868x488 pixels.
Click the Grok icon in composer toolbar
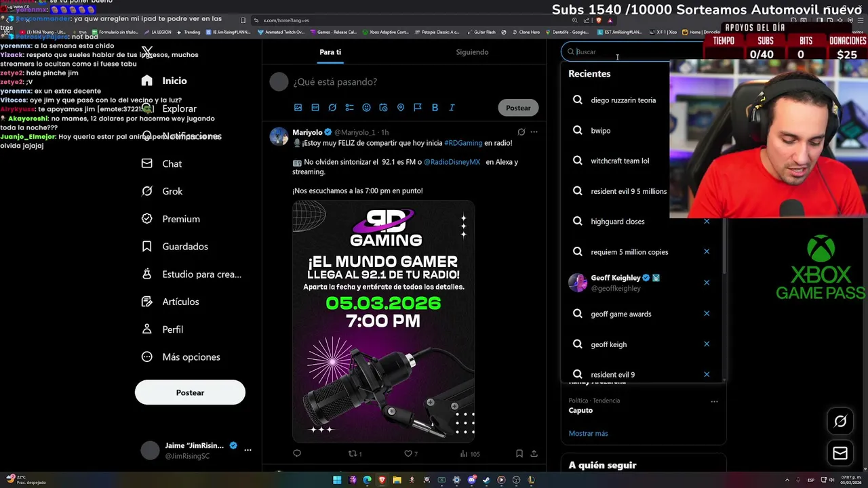[x=332, y=108]
